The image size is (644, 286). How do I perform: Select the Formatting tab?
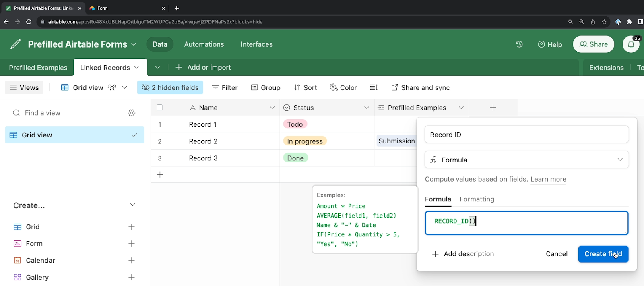477,199
